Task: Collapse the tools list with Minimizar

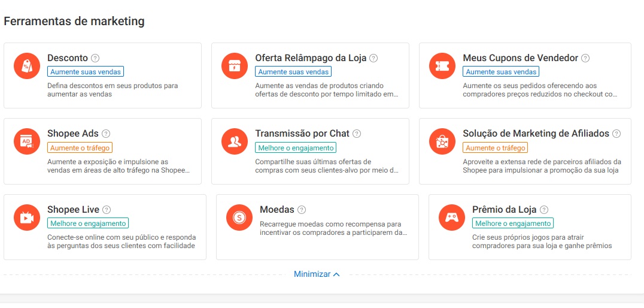Action: coord(317,274)
